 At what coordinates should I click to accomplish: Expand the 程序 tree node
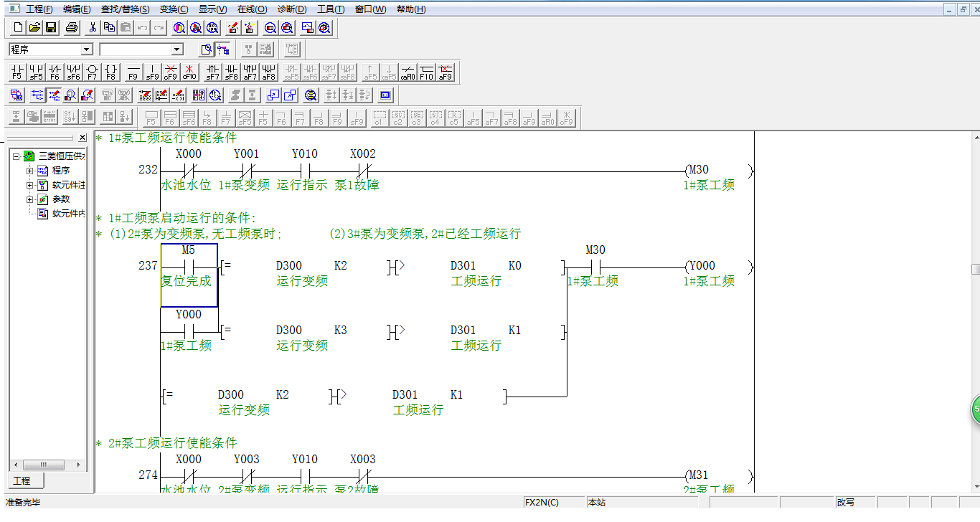click(30, 171)
